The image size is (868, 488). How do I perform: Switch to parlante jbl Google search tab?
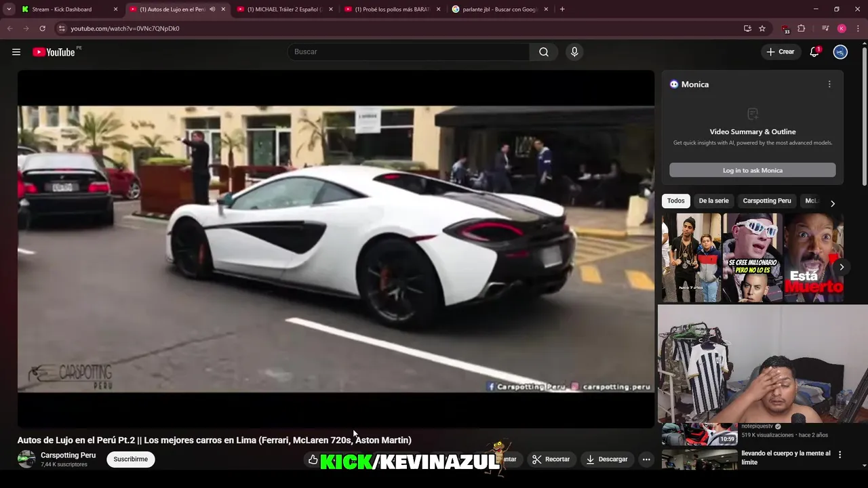pyautogui.click(x=500, y=9)
